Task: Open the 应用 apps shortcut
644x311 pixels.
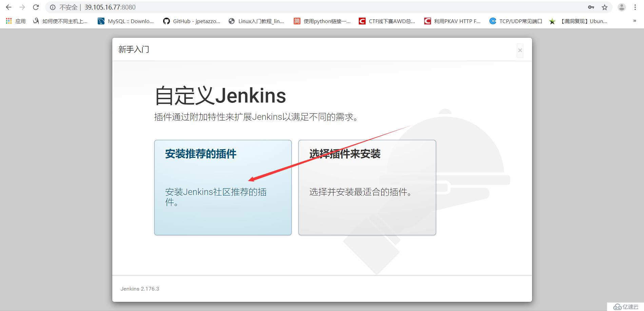Action: 16,21
